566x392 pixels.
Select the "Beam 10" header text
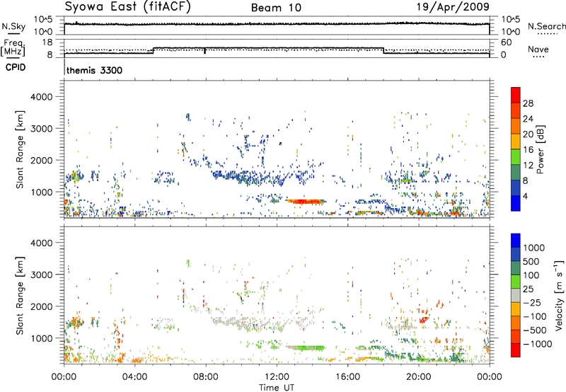(276, 8)
